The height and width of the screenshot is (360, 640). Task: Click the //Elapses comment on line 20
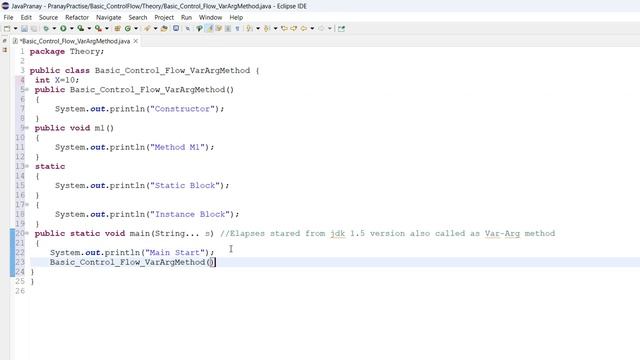(x=387, y=233)
